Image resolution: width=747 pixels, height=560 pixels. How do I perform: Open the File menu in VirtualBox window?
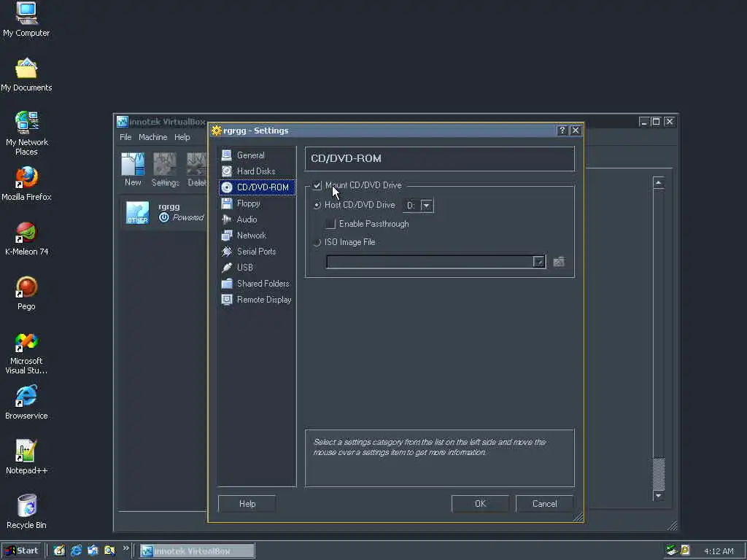tap(125, 137)
